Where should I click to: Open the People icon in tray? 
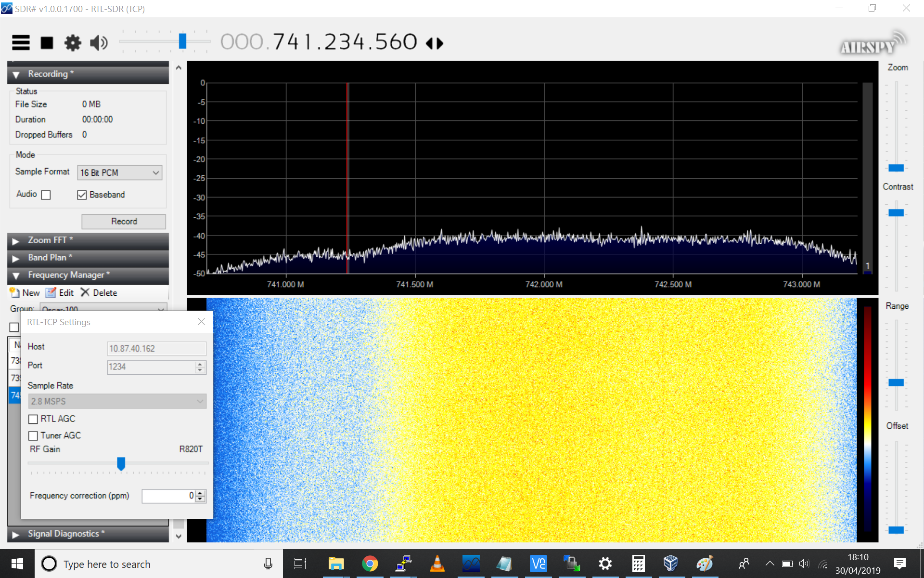tap(744, 564)
